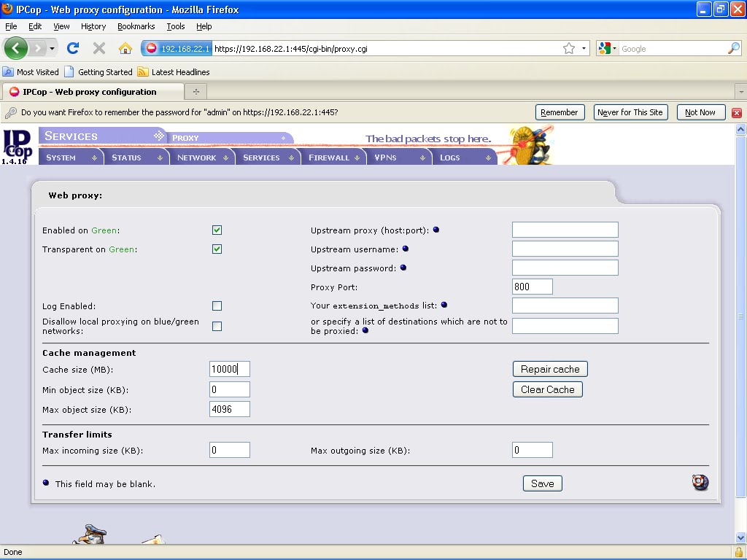This screenshot has width=747, height=560.
Task: Click the IPCop logo
Action: (x=18, y=147)
